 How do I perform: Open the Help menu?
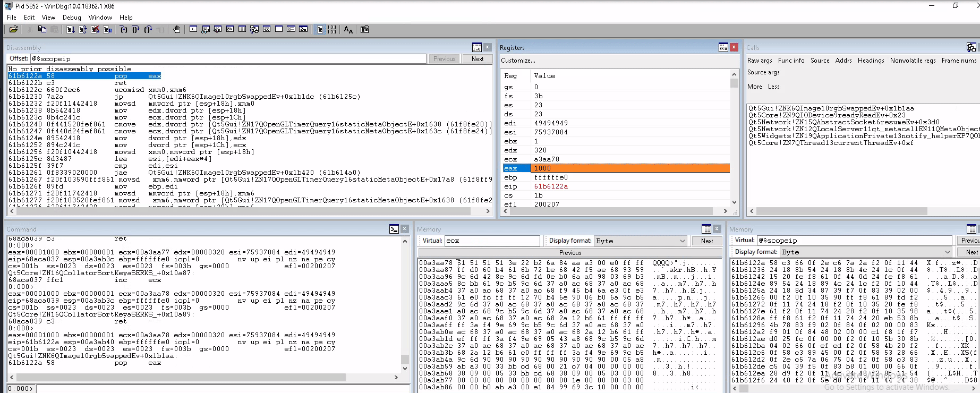[126, 18]
